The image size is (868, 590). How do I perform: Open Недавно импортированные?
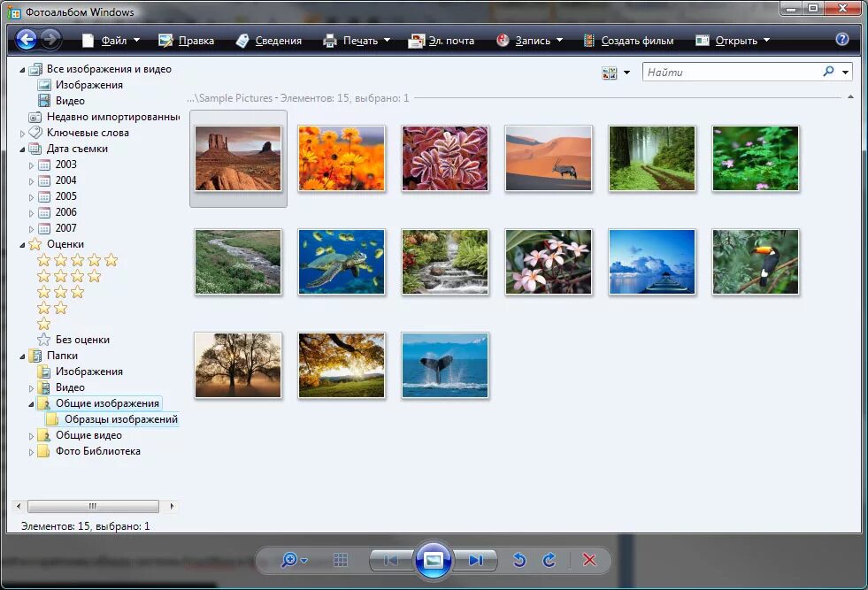[113, 117]
